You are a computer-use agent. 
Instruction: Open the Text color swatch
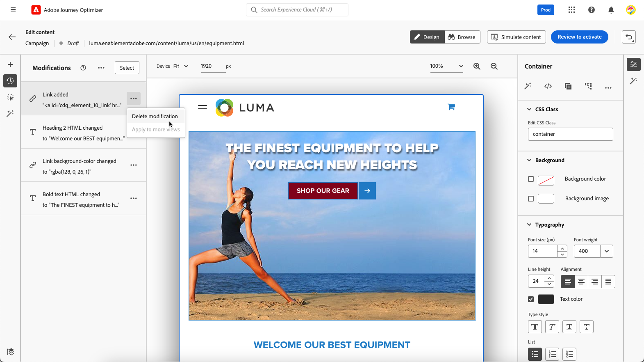[546, 299]
